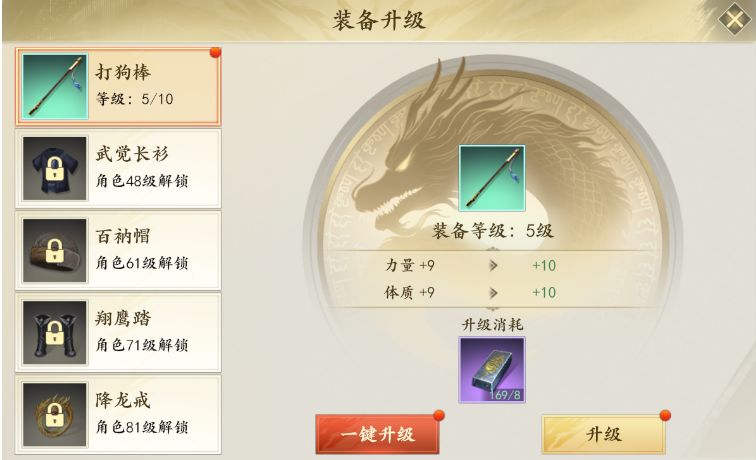This screenshot has width=756, height=460.
Task: Select the 降龙戒 list entry
Action: (x=118, y=414)
